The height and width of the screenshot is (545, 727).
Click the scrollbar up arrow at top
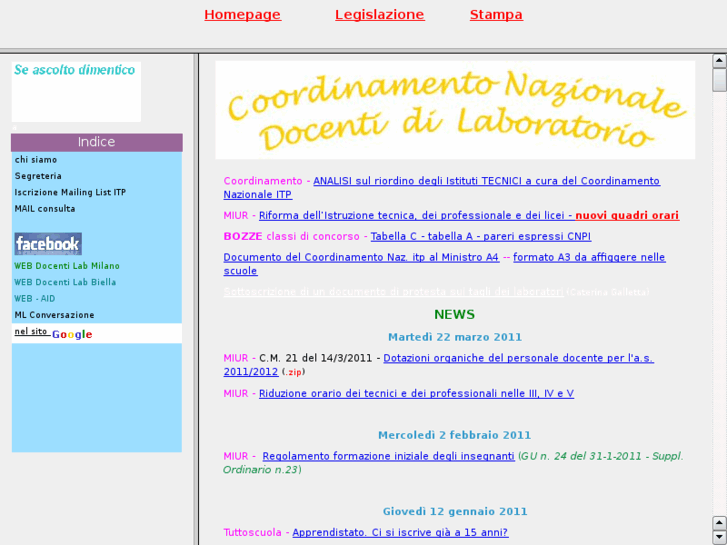[719, 61]
